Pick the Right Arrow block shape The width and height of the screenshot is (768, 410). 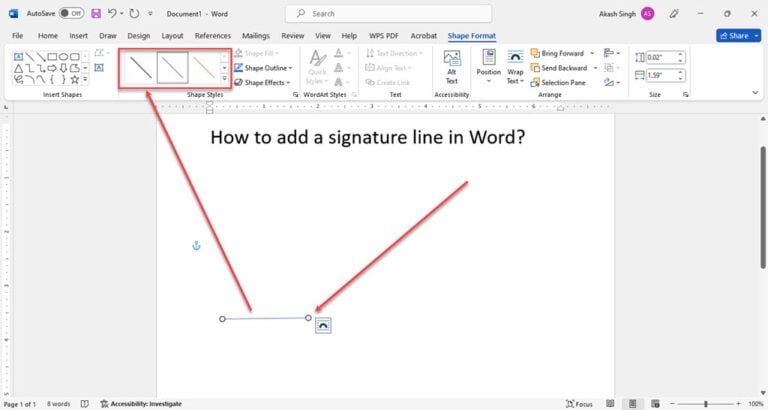pos(52,68)
